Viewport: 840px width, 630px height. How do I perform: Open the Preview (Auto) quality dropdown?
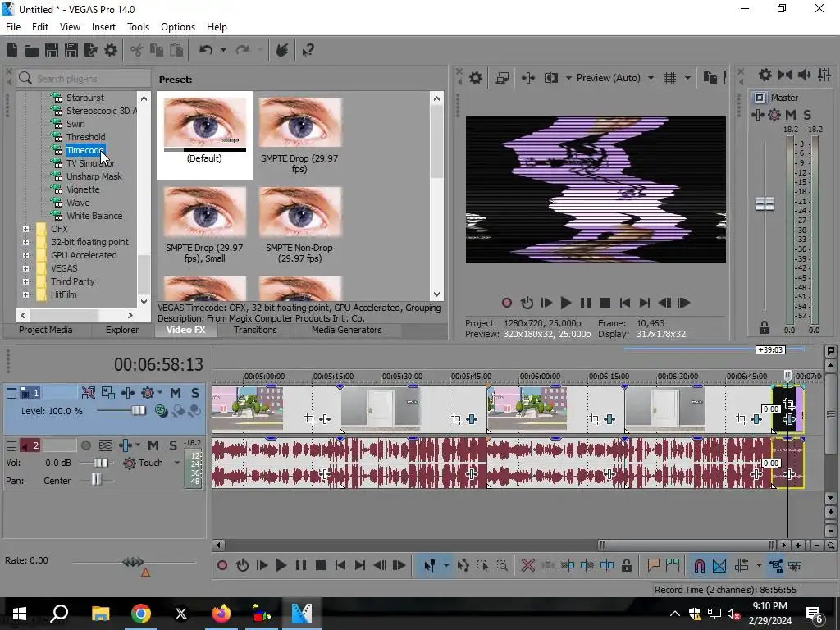tap(651, 78)
